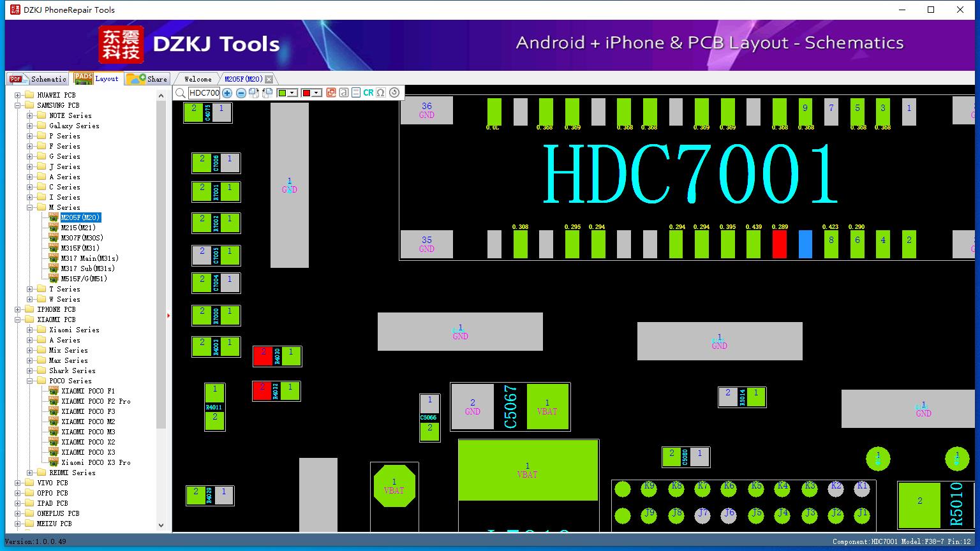Click the tree panel scroll down arrow
Image resolution: width=980 pixels, height=551 pixels.
pos(161,525)
